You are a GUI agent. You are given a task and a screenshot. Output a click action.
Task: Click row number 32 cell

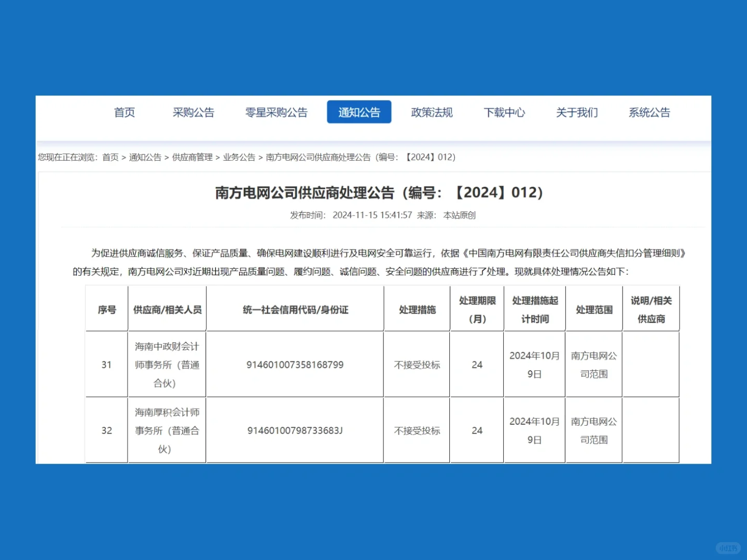[x=106, y=430]
